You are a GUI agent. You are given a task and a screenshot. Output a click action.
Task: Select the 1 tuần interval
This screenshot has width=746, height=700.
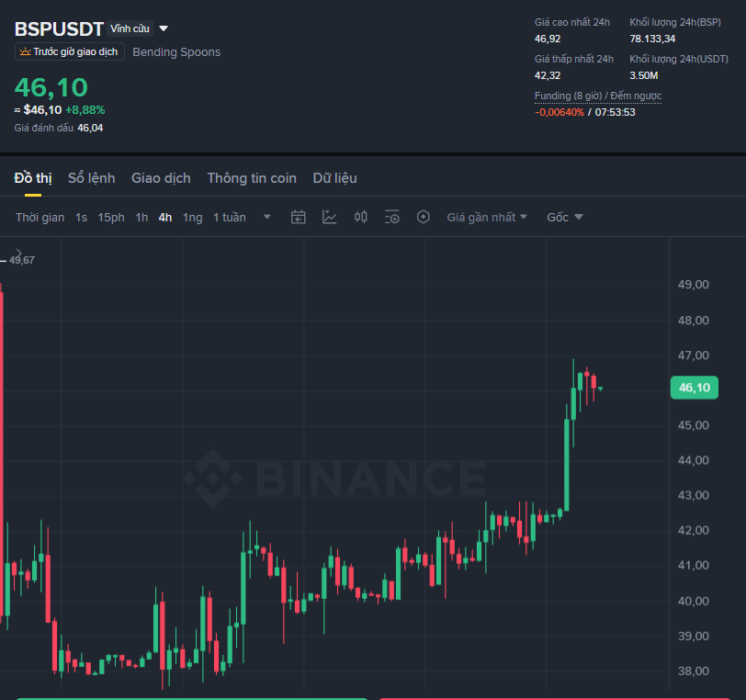pos(230,218)
